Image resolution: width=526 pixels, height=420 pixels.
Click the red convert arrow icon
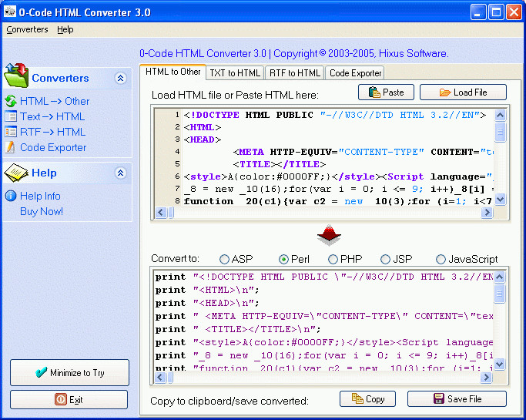[329, 235]
